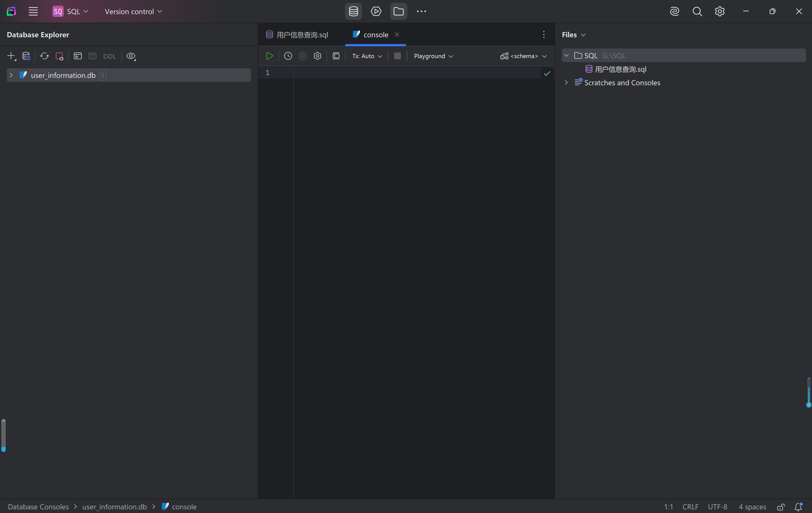Open the Tx: Auto dropdown
Viewport: 812px width, 513px height.
pyautogui.click(x=367, y=56)
